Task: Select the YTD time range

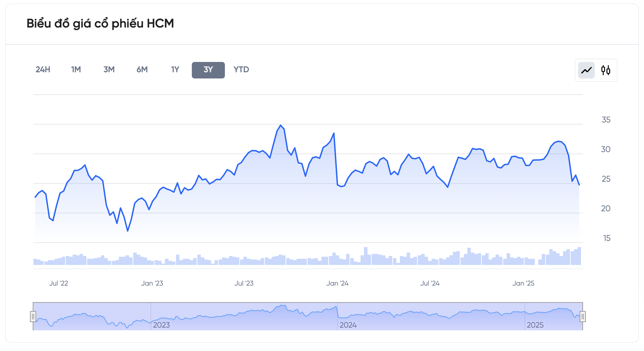Action: pyautogui.click(x=241, y=70)
